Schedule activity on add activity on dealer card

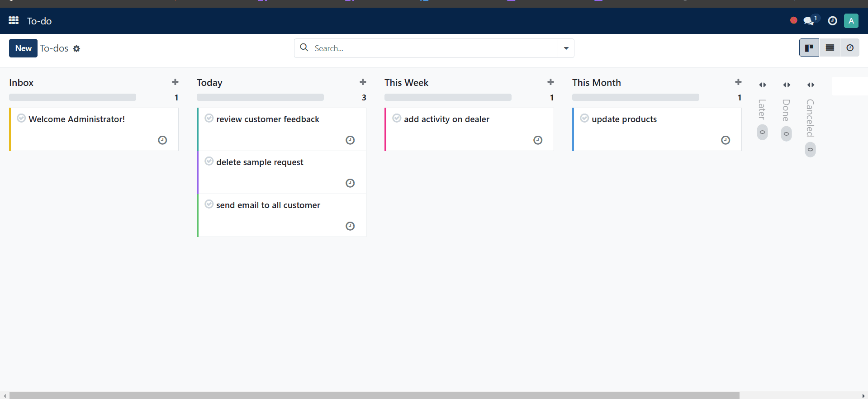pos(538,140)
